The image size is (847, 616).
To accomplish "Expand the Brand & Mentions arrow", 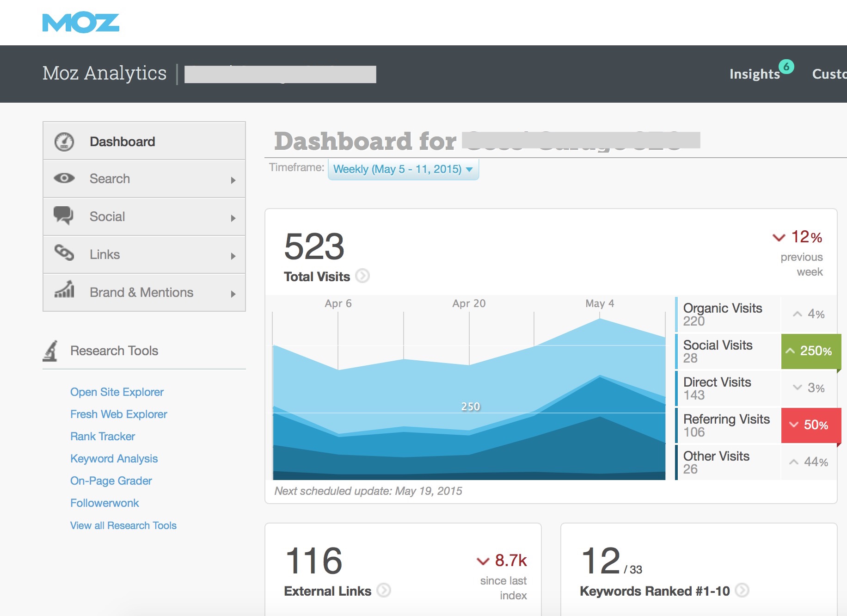I will 233,294.
